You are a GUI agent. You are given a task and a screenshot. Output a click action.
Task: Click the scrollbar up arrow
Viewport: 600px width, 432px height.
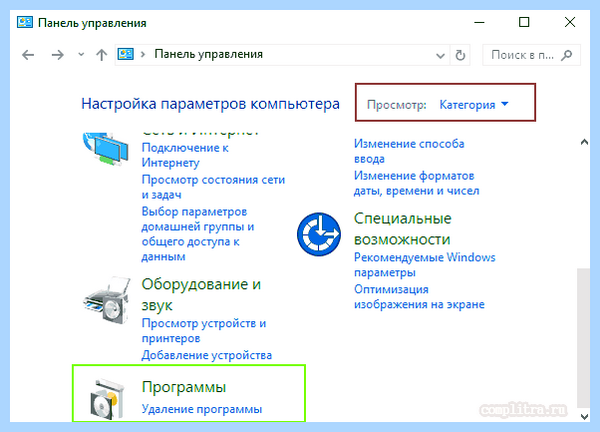584,142
